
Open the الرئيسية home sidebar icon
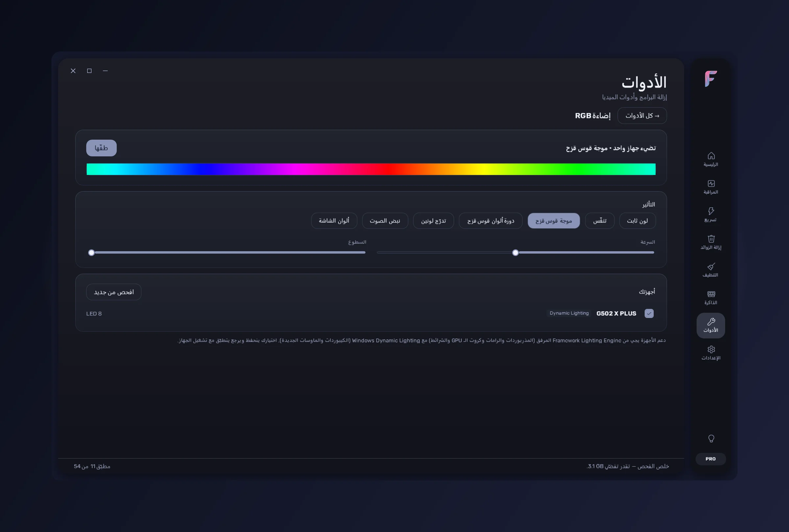pos(711,159)
